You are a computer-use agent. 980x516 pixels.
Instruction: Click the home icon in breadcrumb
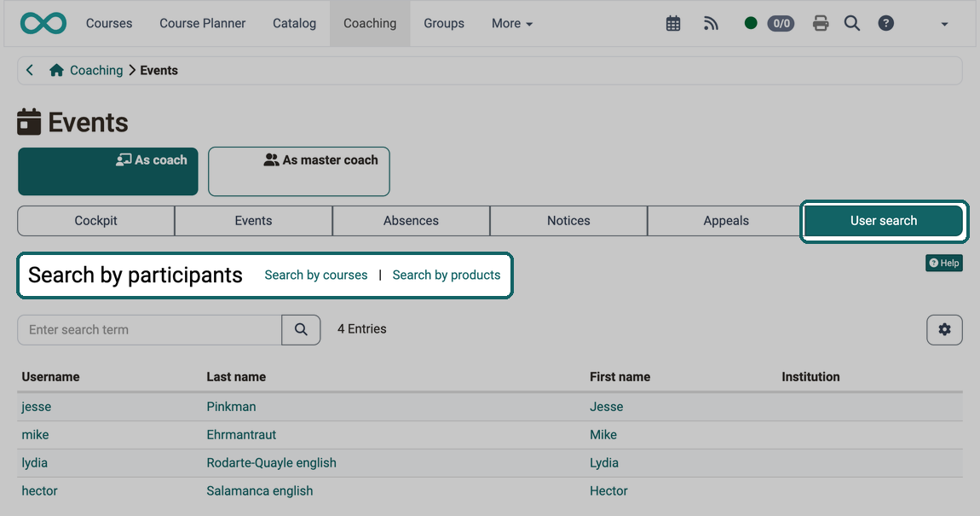56,70
